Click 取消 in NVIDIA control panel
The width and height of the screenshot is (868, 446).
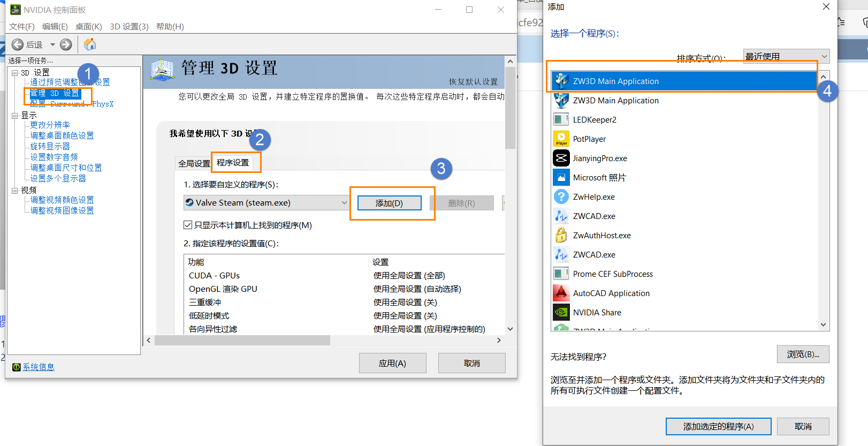[471, 363]
